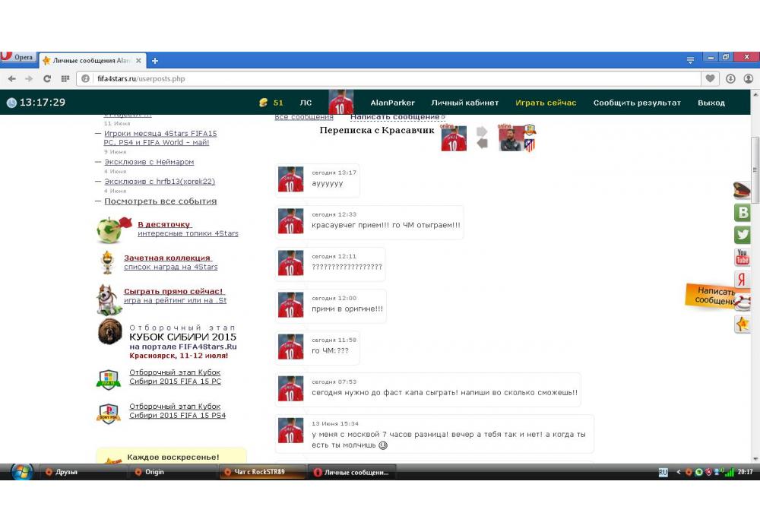Click the address bar URL field

pos(395,78)
